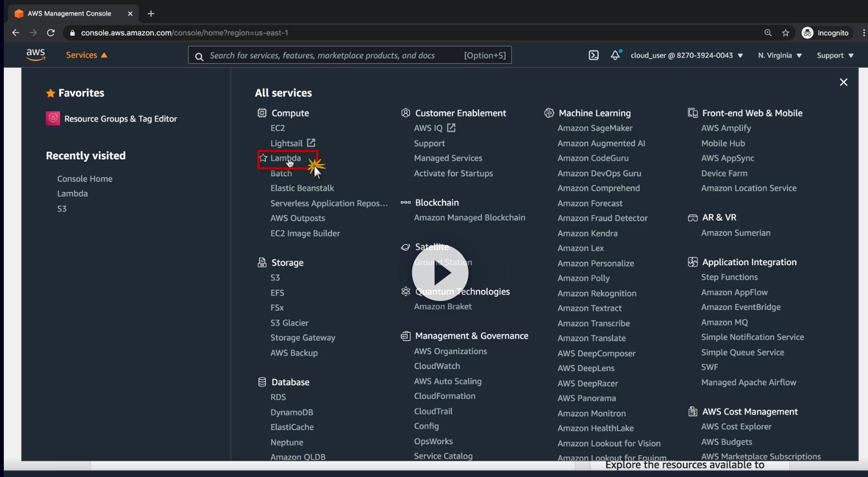Open a new browser tab
Viewport: 868px width, 477px height.
pos(151,14)
